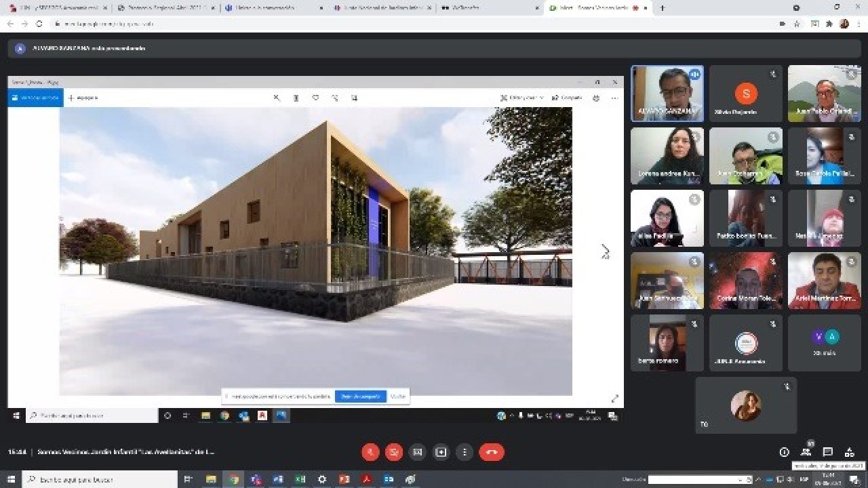Open the chat panel icon
The width and height of the screenshot is (868, 488).
point(827,452)
